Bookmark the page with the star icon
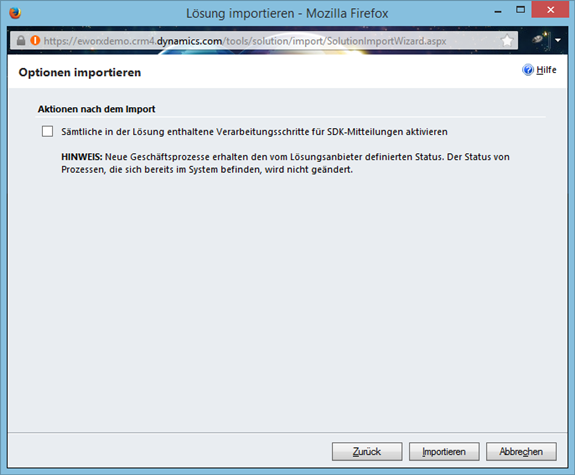The width and height of the screenshot is (575, 475). (507, 40)
